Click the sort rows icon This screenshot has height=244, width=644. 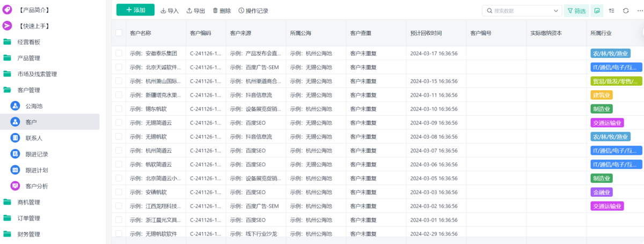click(611, 11)
